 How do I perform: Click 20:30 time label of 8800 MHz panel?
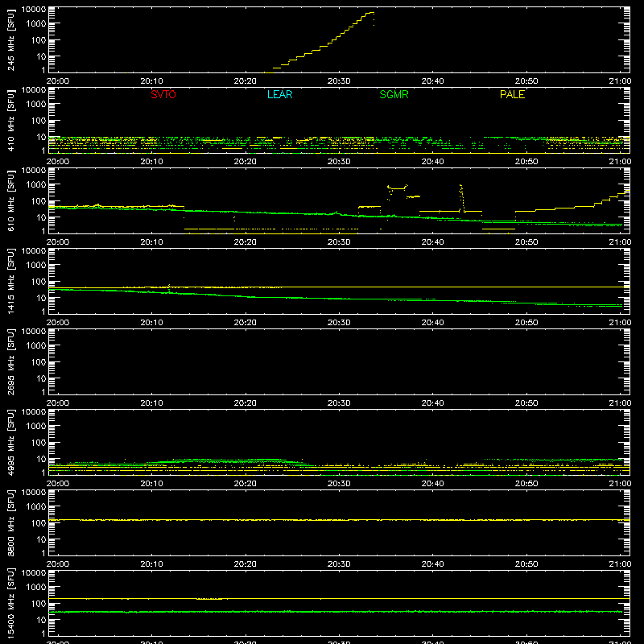click(339, 564)
